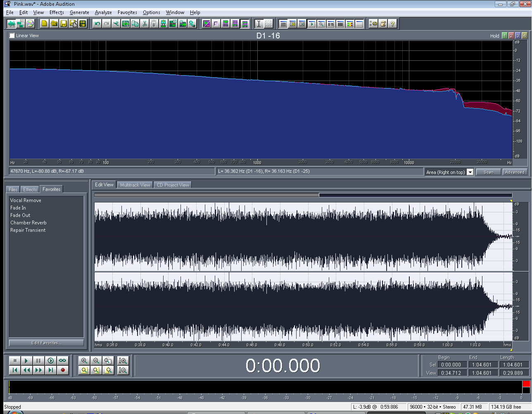532x414 pixels.
Task: Click the Cut scissors toolbar icon
Action: click(x=145, y=24)
